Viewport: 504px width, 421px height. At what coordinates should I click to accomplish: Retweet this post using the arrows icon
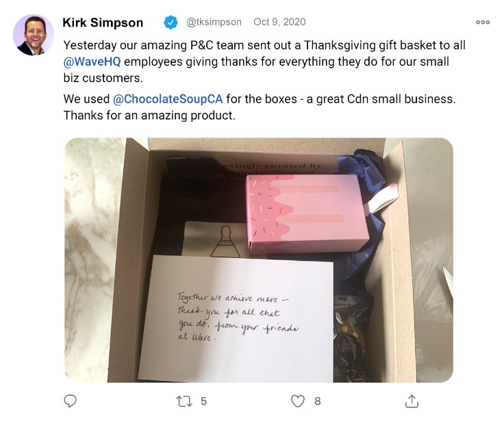(184, 401)
